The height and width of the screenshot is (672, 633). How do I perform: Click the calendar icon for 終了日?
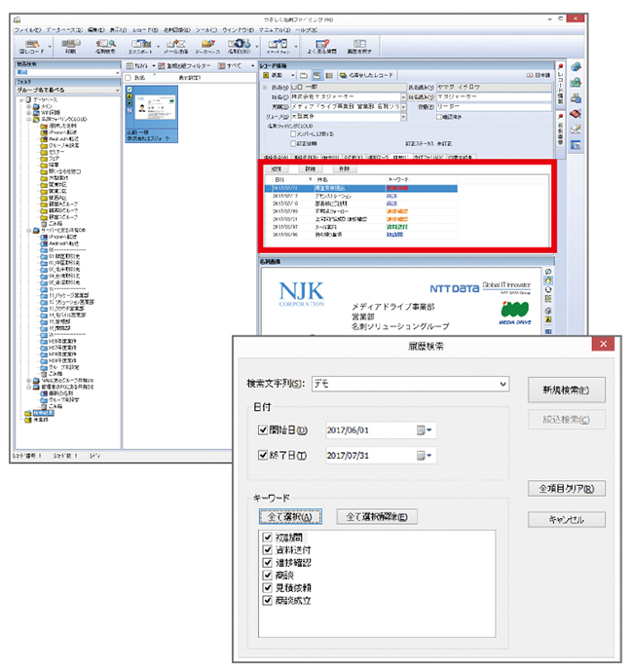pyautogui.click(x=424, y=455)
